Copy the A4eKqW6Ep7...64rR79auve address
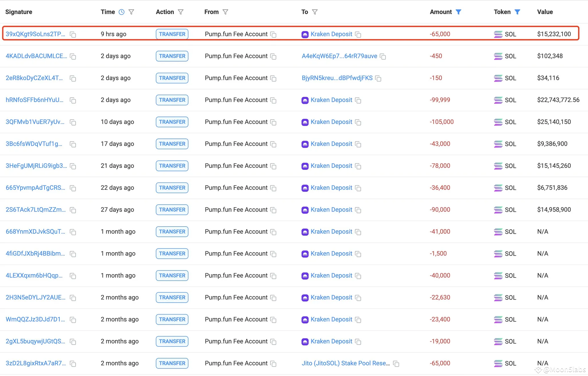Screen dimensions: 588x376 pos(383,56)
